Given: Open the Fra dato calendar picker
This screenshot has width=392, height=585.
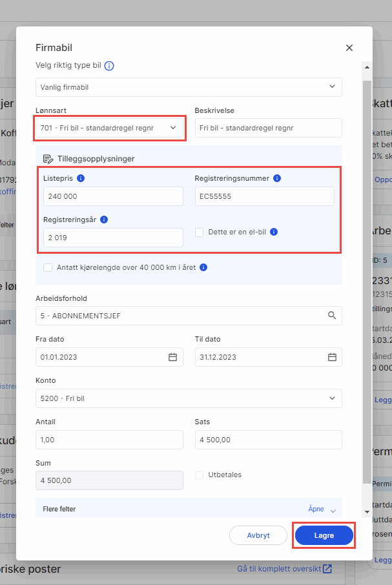Looking at the screenshot, I should coord(172,357).
